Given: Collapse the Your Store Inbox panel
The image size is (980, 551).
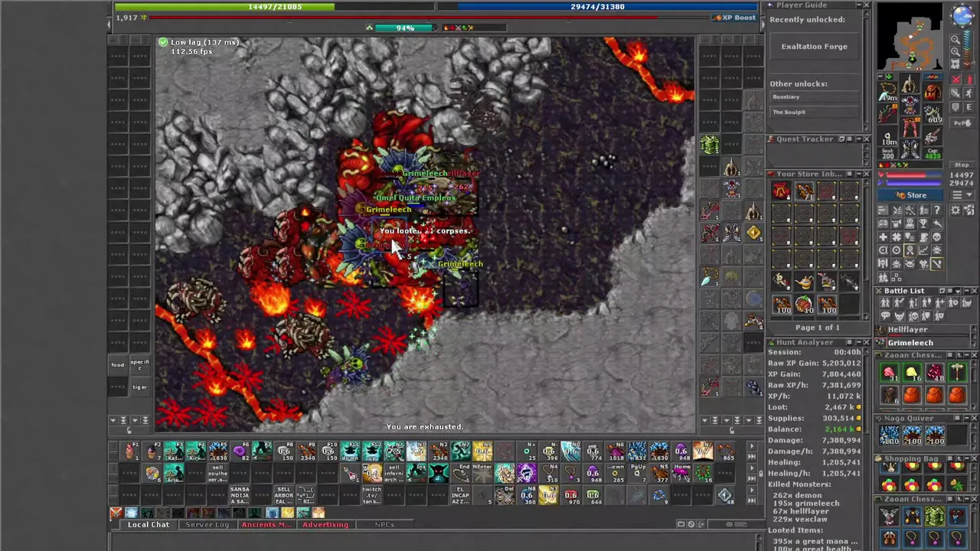Looking at the screenshot, I should coord(857,174).
